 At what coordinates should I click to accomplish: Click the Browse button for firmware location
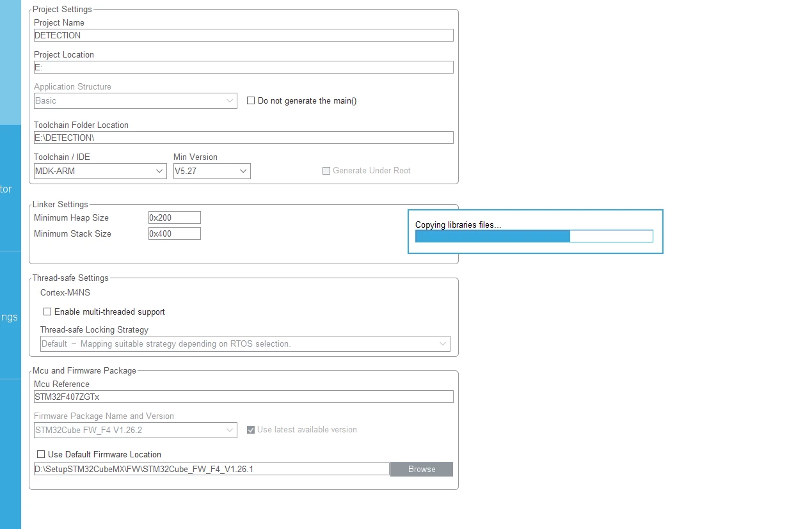(422, 469)
